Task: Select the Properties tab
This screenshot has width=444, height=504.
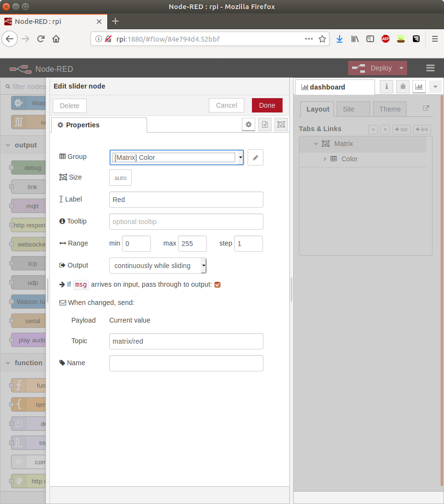Action: click(99, 125)
